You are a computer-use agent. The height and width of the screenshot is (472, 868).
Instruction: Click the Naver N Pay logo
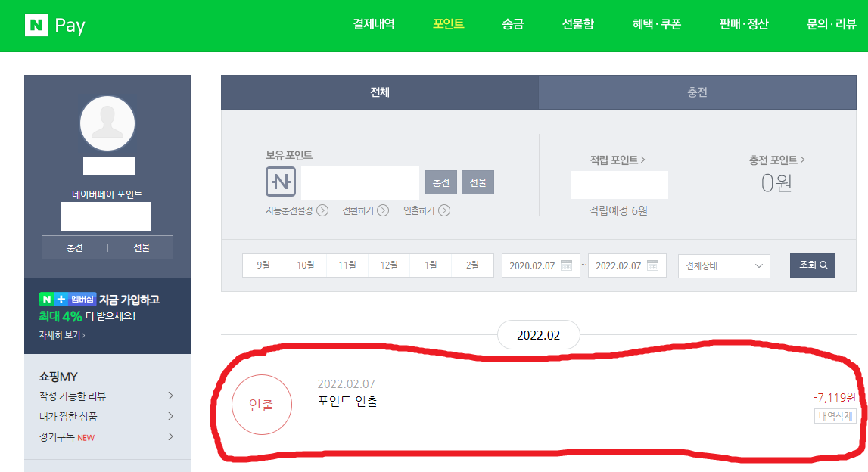tap(54, 25)
